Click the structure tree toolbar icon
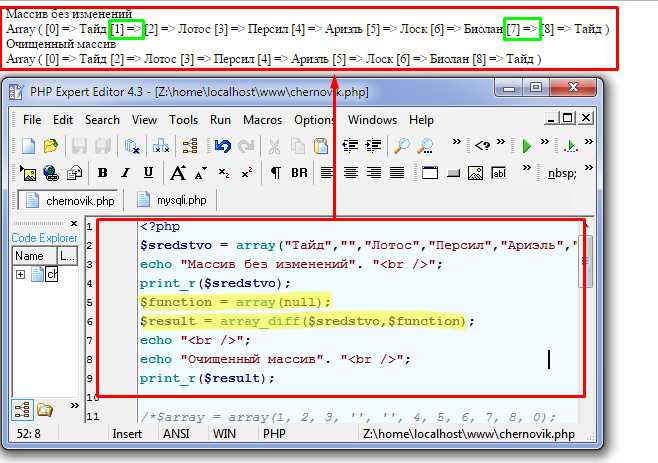658x463 pixels. [191, 146]
